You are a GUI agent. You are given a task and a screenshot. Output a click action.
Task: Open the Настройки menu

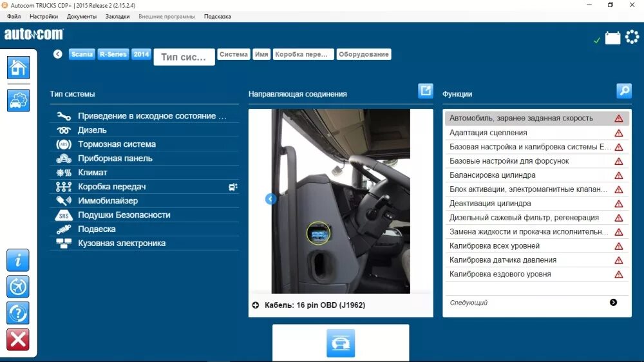pyautogui.click(x=44, y=17)
